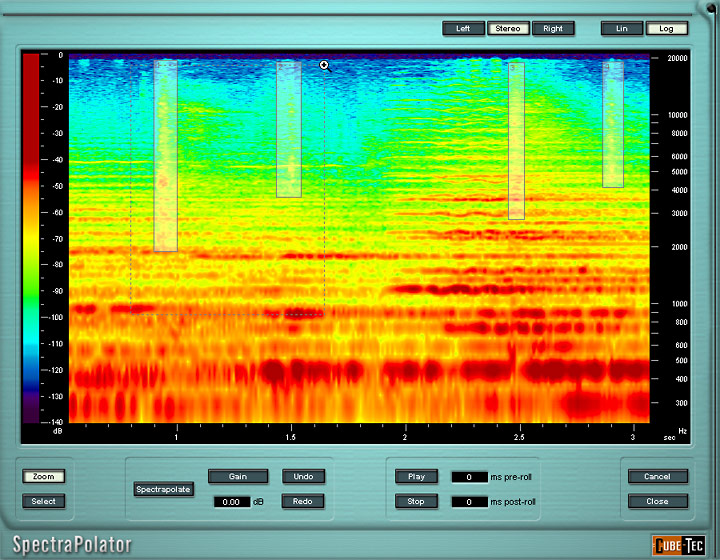Image resolution: width=720 pixels, height=560 pixels.
Task: Set frequency scale to Log
Action: click(x=666, y=28)
